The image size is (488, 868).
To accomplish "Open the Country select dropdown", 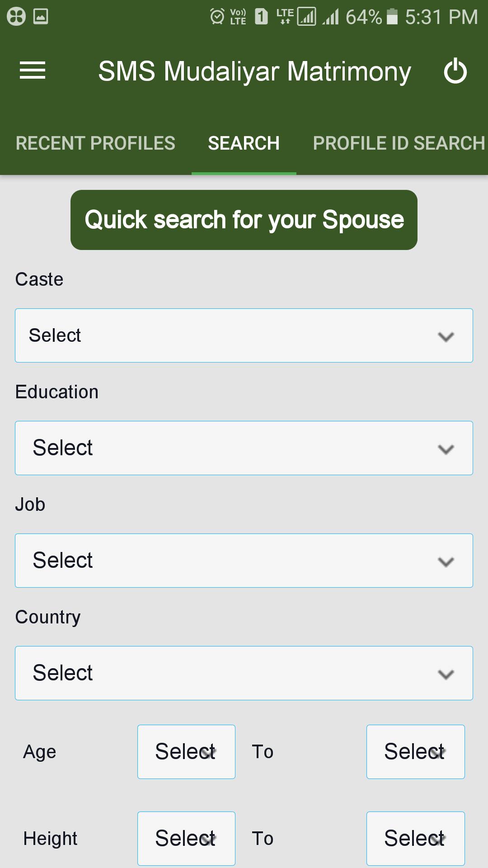I will coord(244,673).
